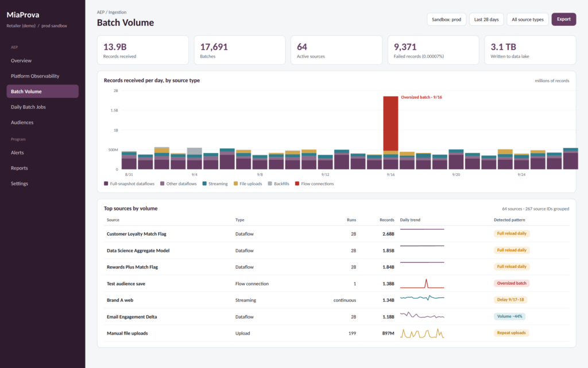This screenshot has width=588, height=368.
Task: Click Test audience save trend sparkline
Action: (422, 283)
